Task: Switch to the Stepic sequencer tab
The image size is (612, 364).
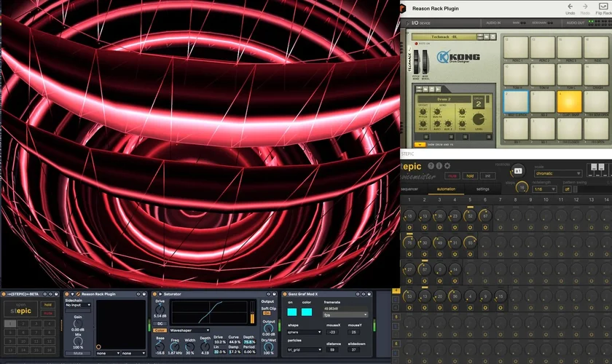Action: 409,189
